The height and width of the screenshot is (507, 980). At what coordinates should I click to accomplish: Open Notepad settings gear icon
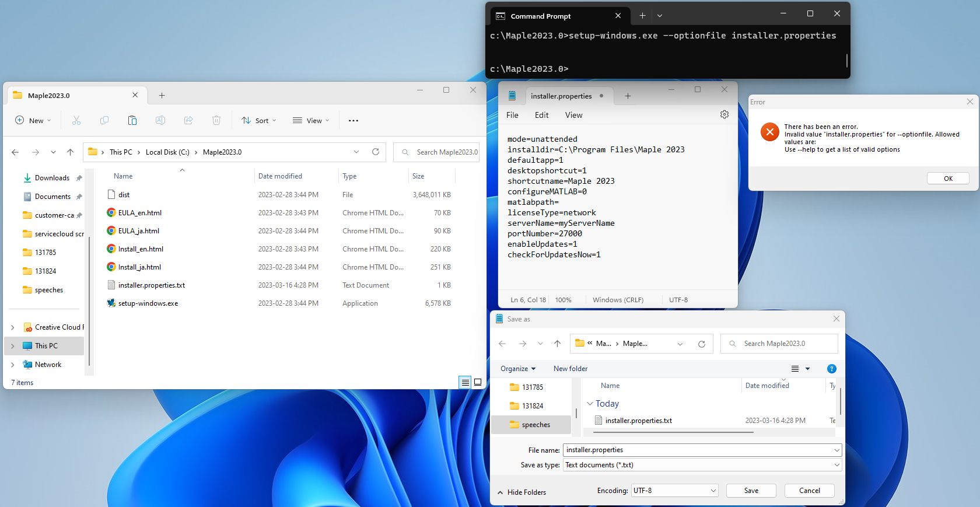tap(724, 115)
